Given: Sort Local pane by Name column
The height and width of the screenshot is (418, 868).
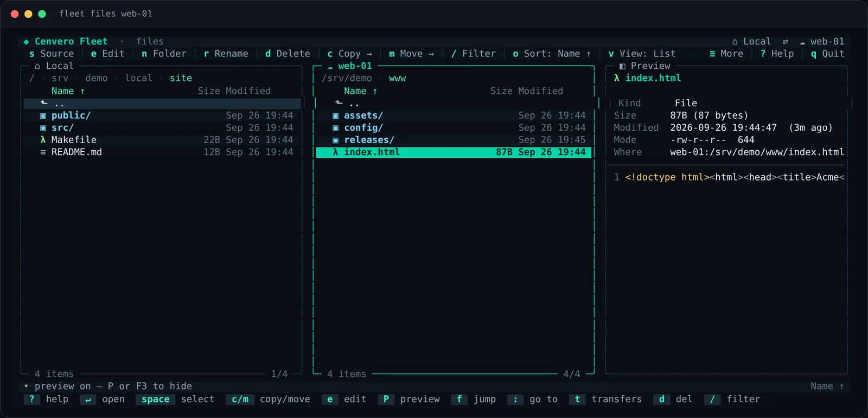Looking at the screenshot, I should (x=68, y=91).
